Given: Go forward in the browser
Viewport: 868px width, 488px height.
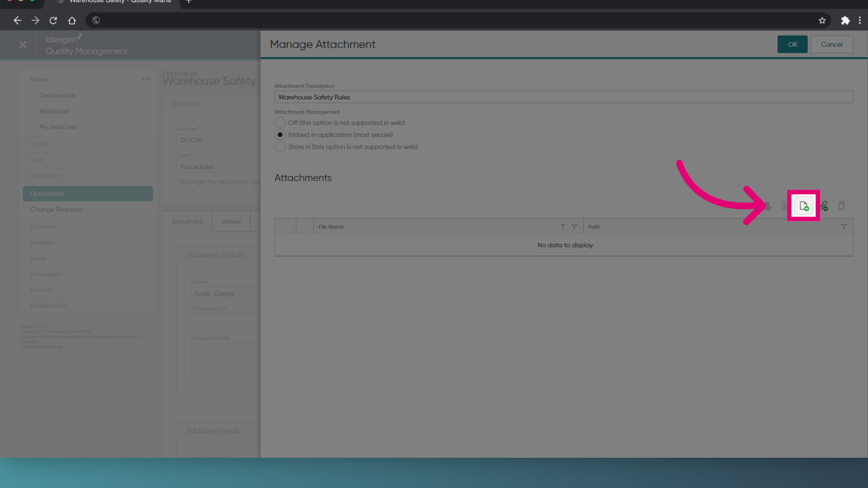Looking at the screenshot, I should pyautogui.click(x=35, y=20).
